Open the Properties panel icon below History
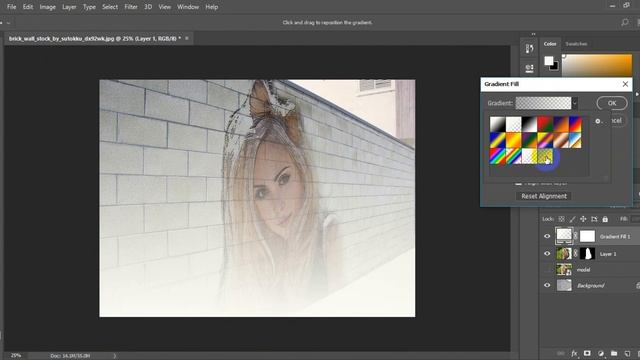 [529, 68]
